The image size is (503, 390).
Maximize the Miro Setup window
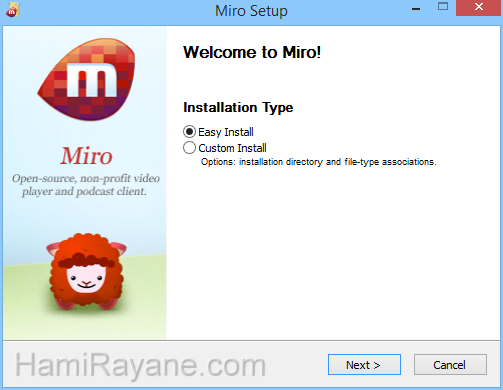point(443,7)
